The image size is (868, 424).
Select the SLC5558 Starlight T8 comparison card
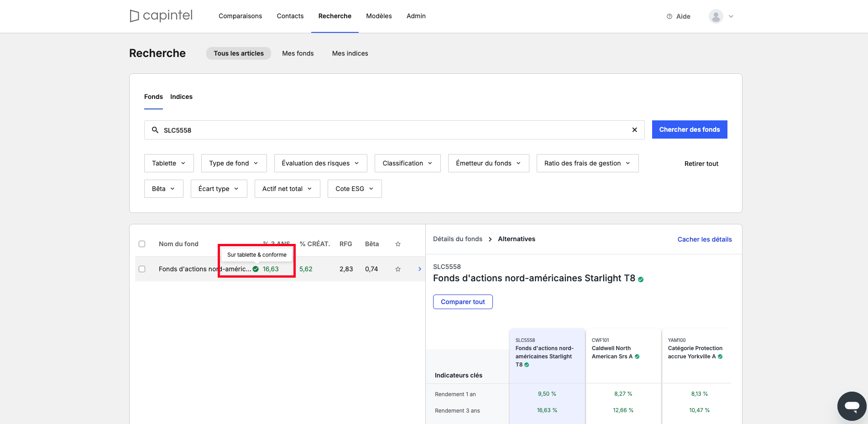(x=547, y=356)
